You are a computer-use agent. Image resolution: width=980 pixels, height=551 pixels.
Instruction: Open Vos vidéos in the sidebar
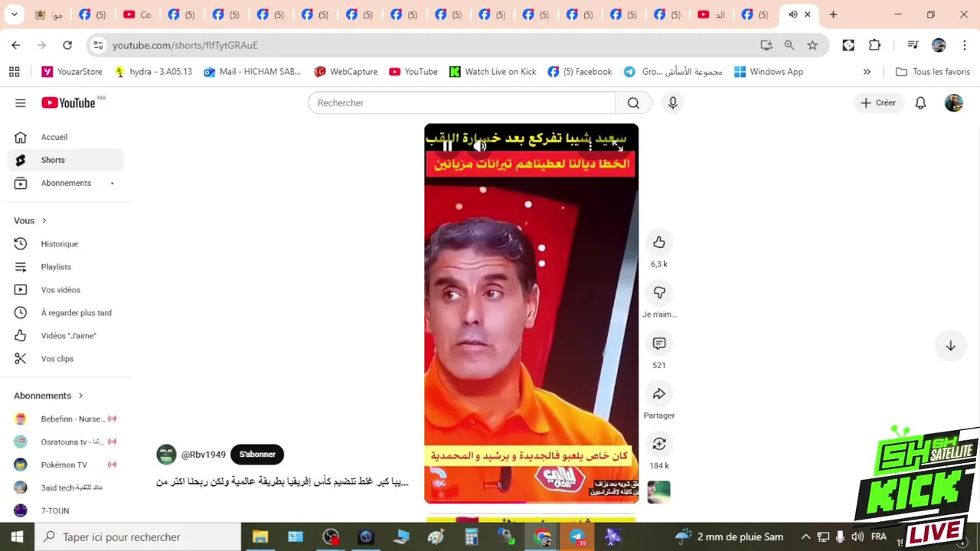coord(66,290)
